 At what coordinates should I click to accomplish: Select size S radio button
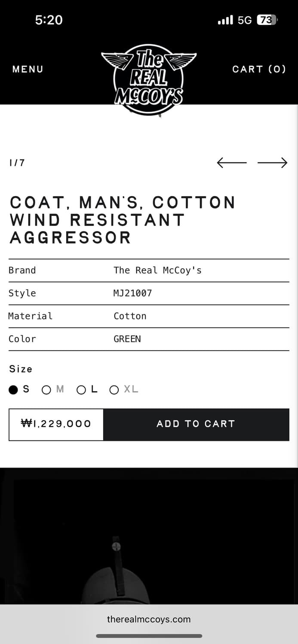[x=13, y=390]
